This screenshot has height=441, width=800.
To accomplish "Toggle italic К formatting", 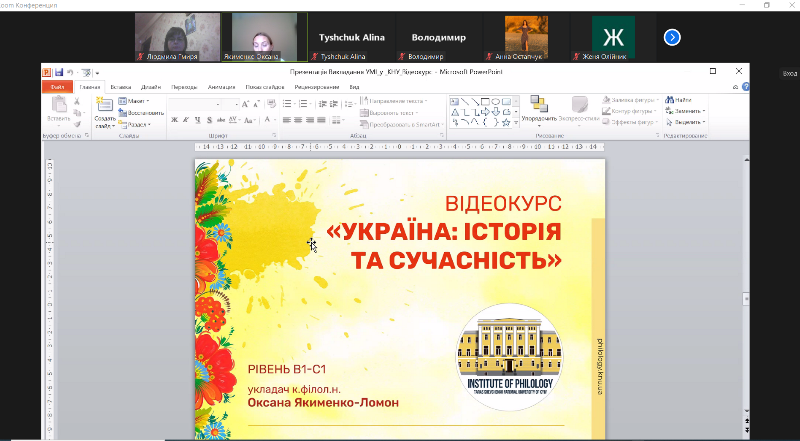I will tap(185, 120).
